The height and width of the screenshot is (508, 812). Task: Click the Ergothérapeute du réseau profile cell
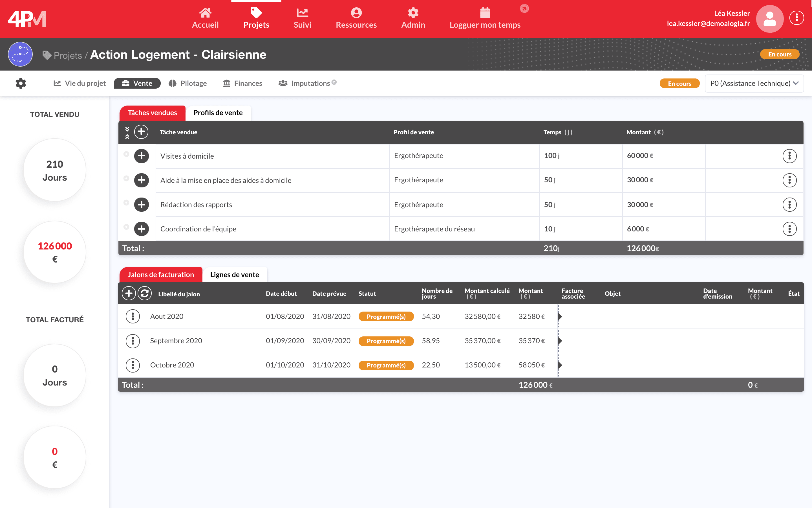(x=464, y=229)
